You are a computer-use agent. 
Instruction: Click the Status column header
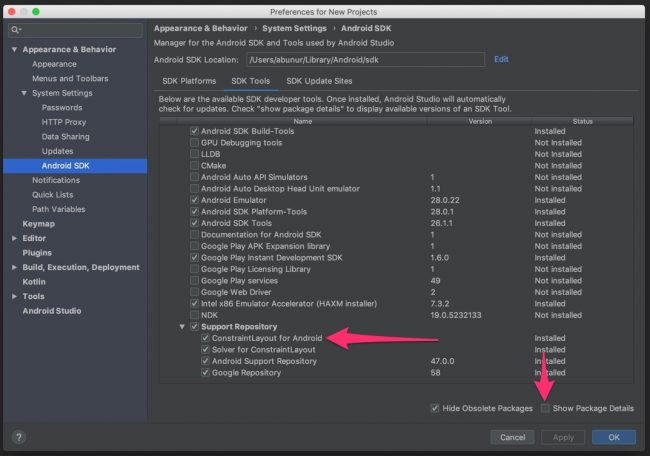[582, 121]
